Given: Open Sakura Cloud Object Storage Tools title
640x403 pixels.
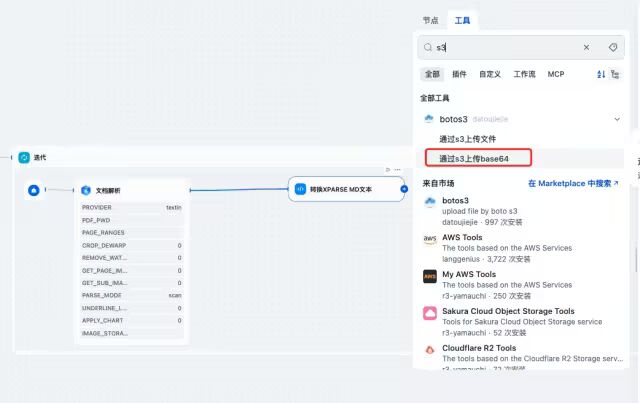Looking at the screenshot, I should [508, 311].
